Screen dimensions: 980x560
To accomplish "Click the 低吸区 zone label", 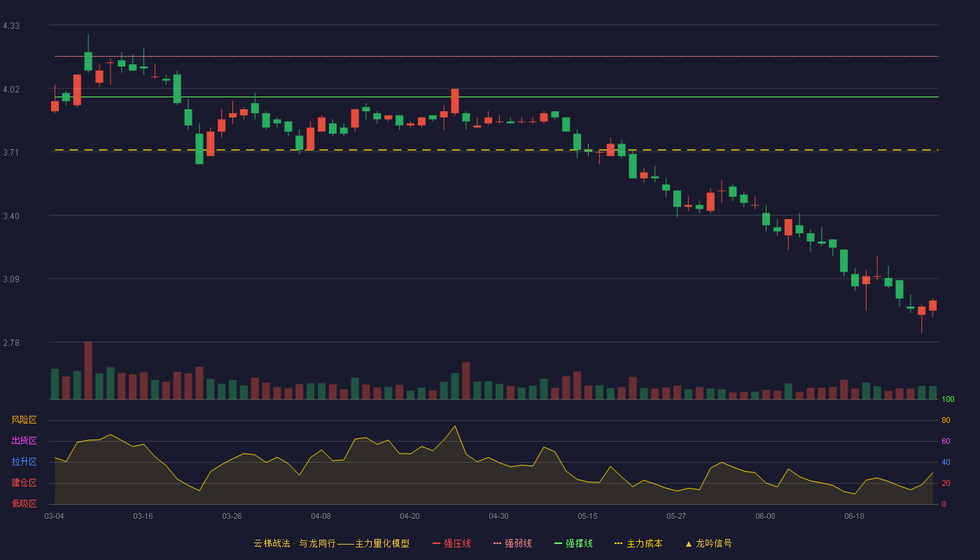I will pos(24,503).
